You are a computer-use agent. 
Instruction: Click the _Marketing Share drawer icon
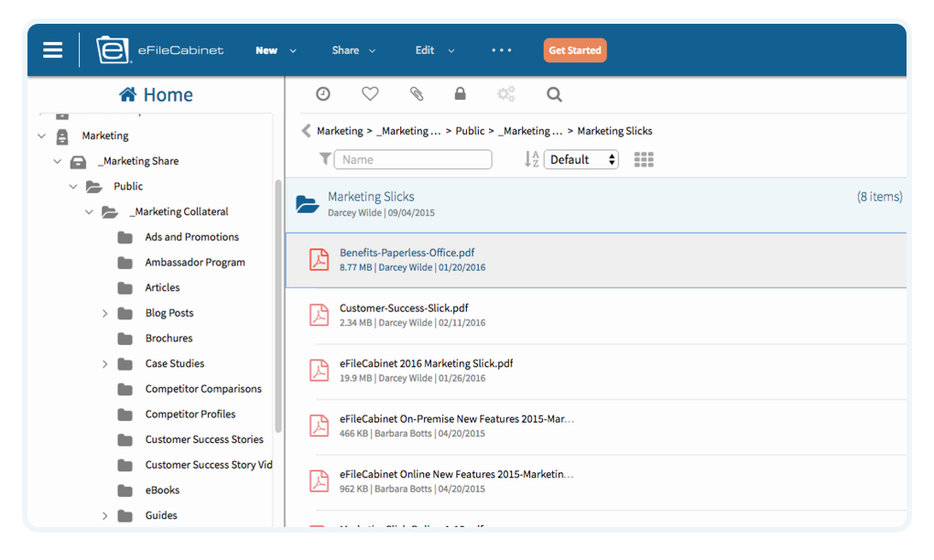(x=78, y=162)
